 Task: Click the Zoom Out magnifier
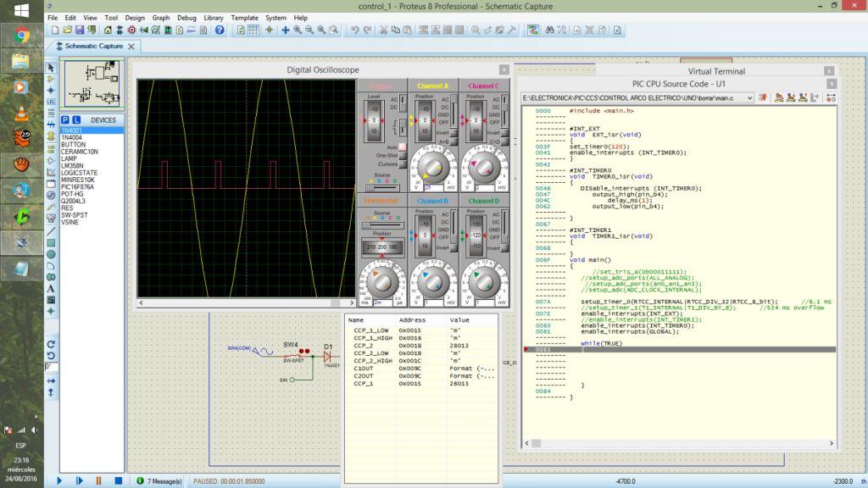click(x=309, y=30)
